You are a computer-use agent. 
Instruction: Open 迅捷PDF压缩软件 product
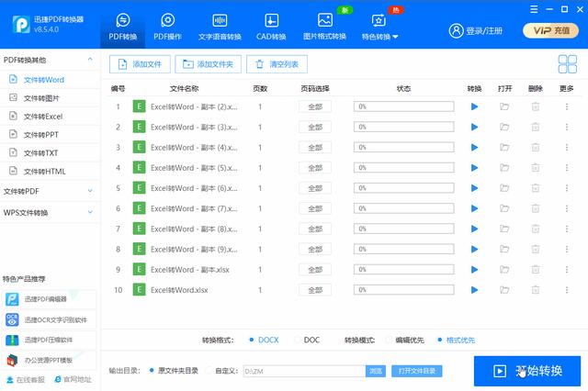click(49, 341)
